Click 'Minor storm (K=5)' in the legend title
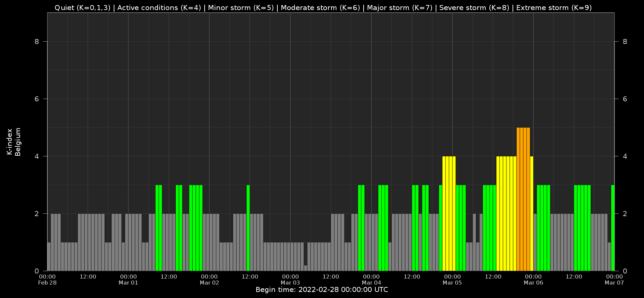The width and height of the screenshot is (644, 298). pos(241,7)
